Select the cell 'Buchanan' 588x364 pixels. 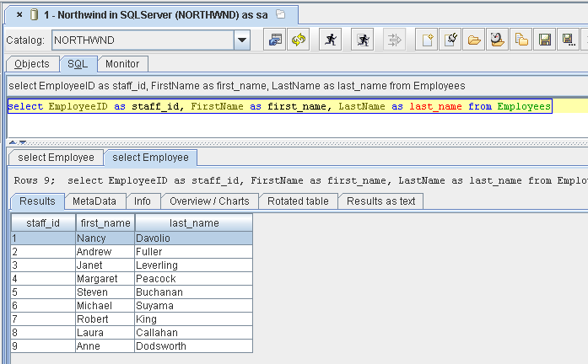(193, 292)
